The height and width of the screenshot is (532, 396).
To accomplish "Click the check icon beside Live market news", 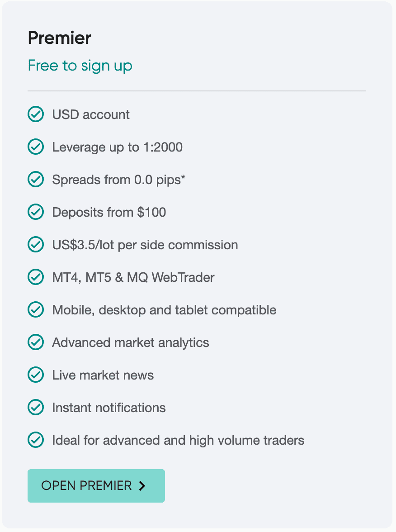I will 36,375.
